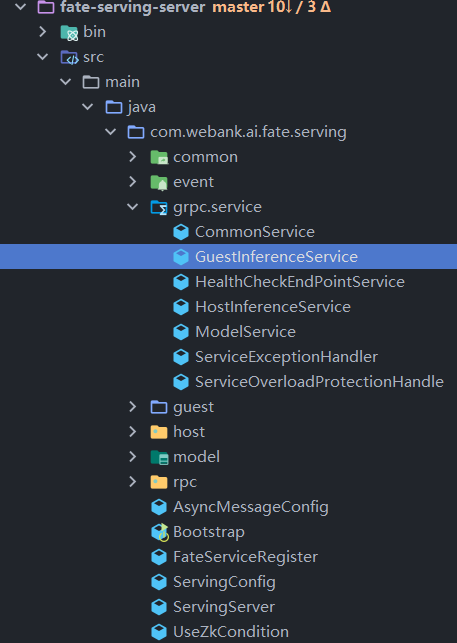The image size is (457, 643).
Task: Collapse the fate-serving-server project node
Action: click(21, 7)
